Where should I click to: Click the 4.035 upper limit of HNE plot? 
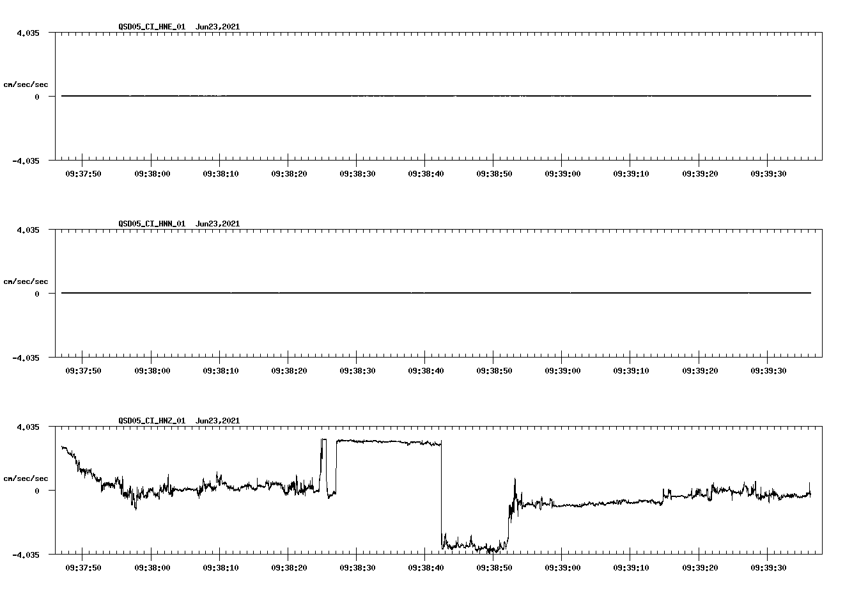click(27, 33)
